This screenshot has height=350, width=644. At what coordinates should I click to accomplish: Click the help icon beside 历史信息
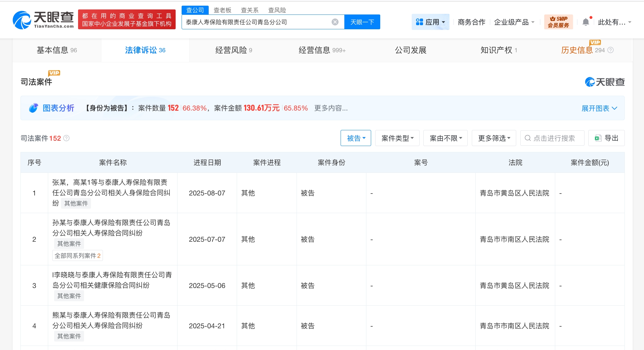tap(610, 50)
